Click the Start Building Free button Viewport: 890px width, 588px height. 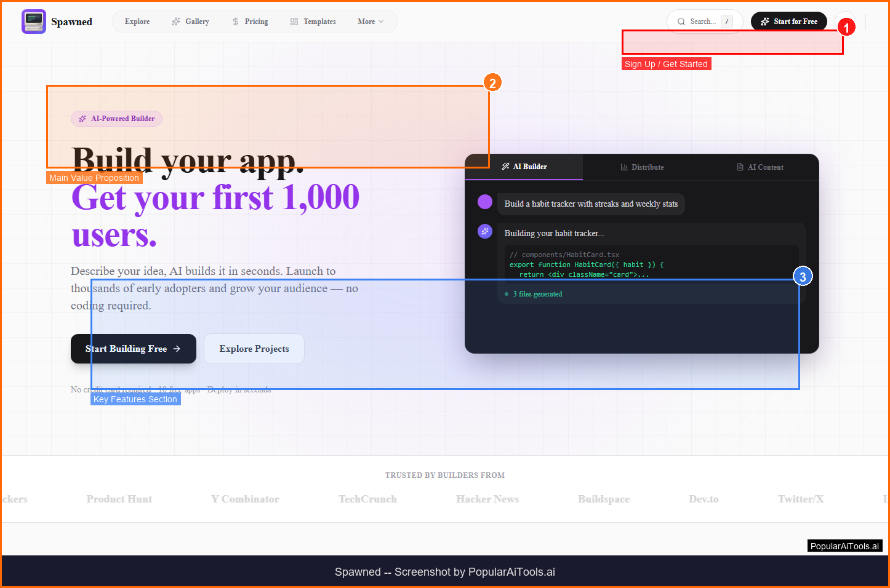133,349
